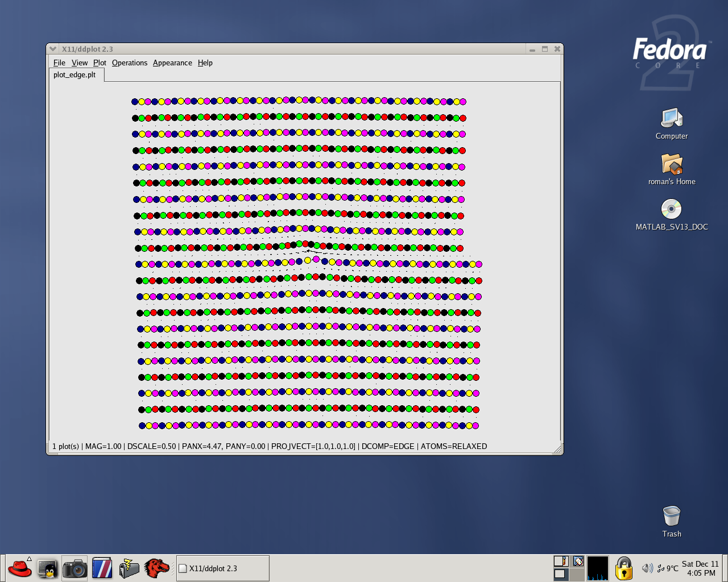Open the Red Hat main menu
Image resolution: width=728 pixels, height=582 pixels.
(x=20, y=568)
